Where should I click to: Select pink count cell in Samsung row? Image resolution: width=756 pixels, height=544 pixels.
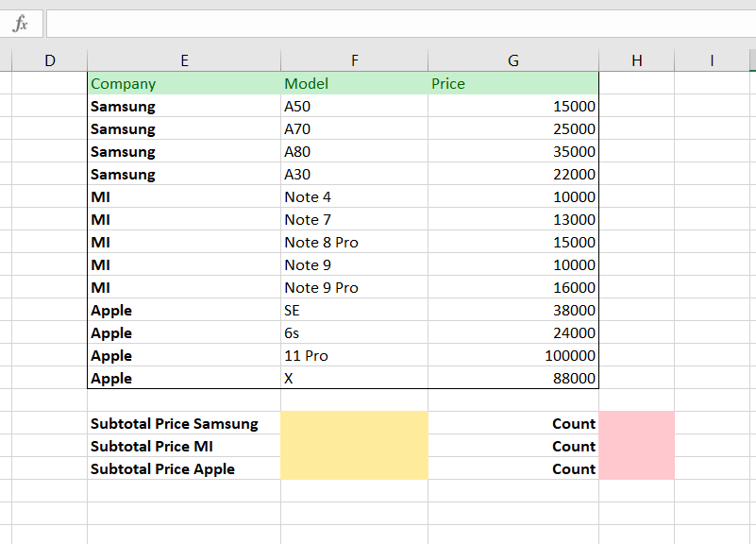pos(637,422)
